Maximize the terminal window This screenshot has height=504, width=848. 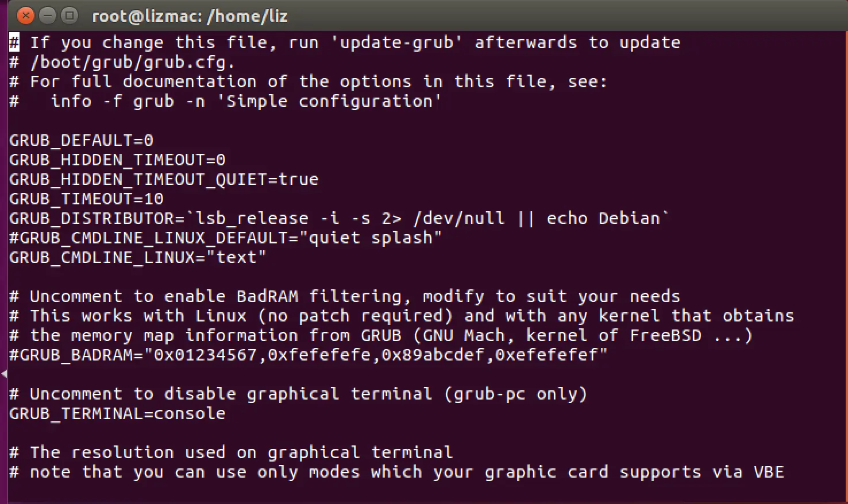point(70,15)
